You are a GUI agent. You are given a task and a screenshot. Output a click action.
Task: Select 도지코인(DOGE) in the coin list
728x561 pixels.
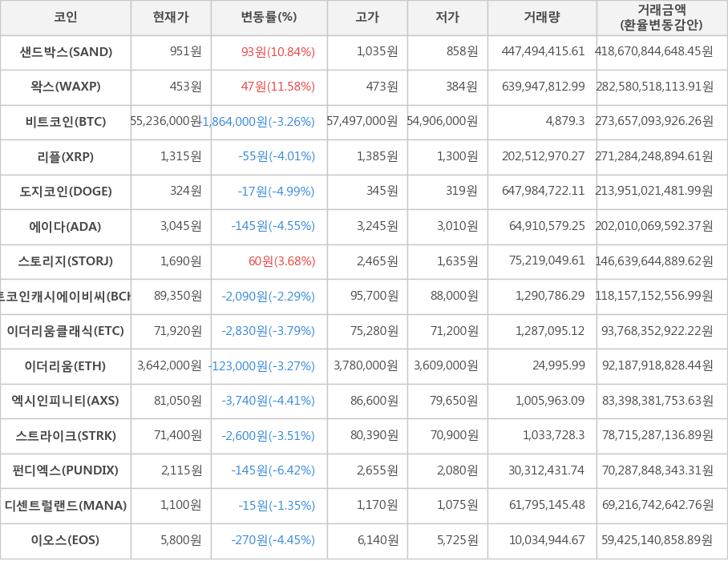[66, 192]
